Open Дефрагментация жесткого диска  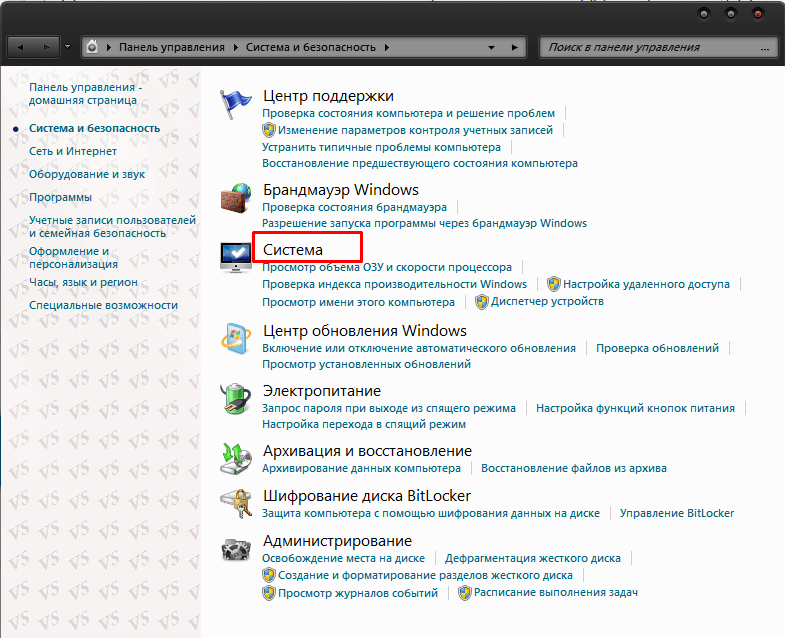click(x=533, y=558)
